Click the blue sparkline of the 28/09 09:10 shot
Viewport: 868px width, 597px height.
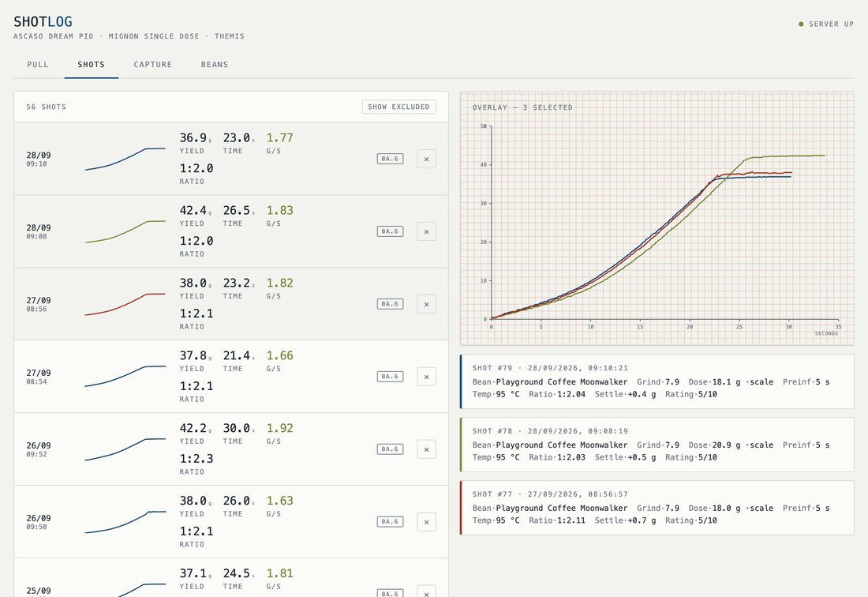[125, 159]
